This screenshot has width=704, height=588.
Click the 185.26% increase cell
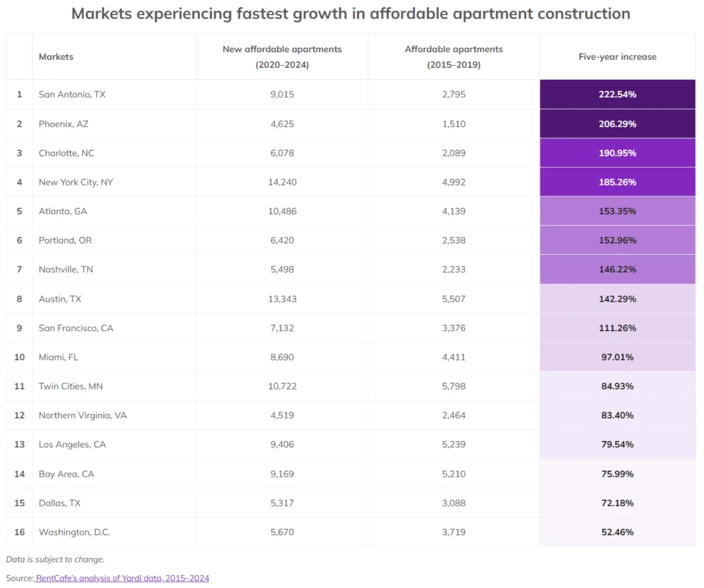(617, 181)
